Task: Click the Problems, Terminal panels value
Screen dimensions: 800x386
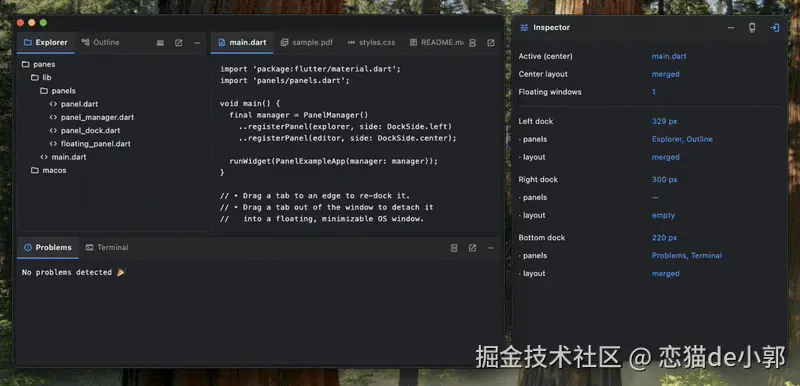Action: click(x=687, y=256)
